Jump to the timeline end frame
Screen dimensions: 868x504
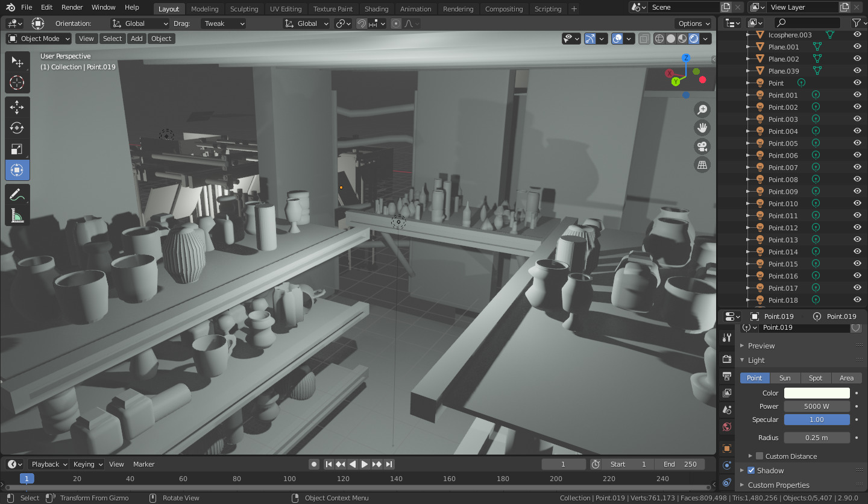tap(389, 464)
